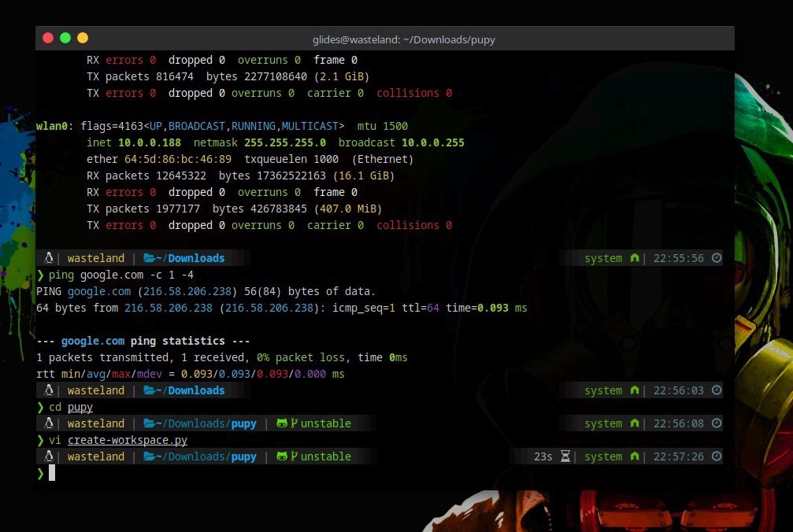Click the wasteland hostname in the 22:56:03 row
This screenshot has width=793, height=532.
click(95, 390)
